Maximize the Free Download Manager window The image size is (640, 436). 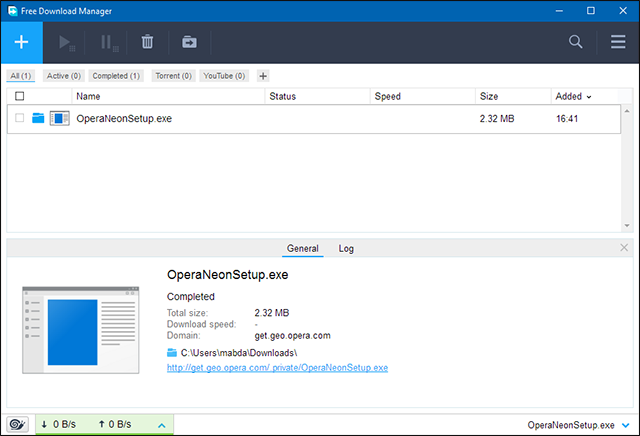[x=591, y=11]
